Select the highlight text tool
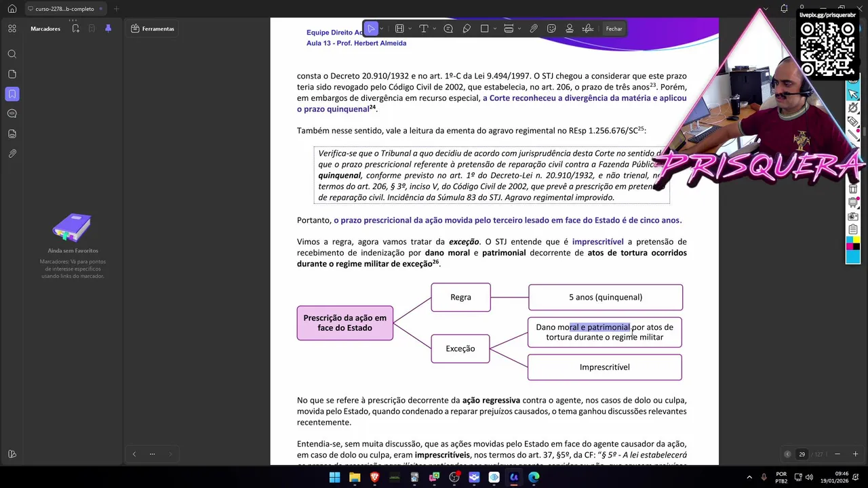Screen dimensions: 868x488 coord(399,28)
